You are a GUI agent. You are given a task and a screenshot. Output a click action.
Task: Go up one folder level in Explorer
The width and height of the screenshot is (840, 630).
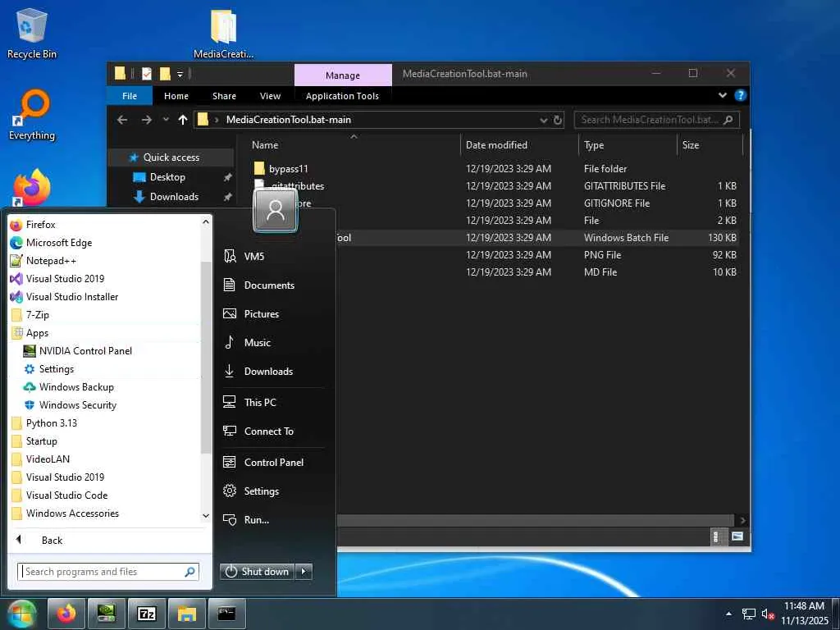(x=183, y=120)
